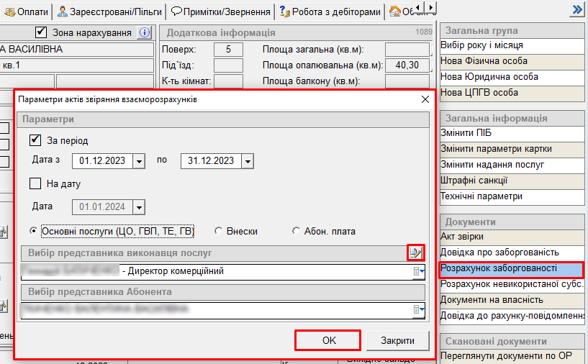Select the Внески radio button
Viewport: 588px width, 364px height.
[219, 232]
